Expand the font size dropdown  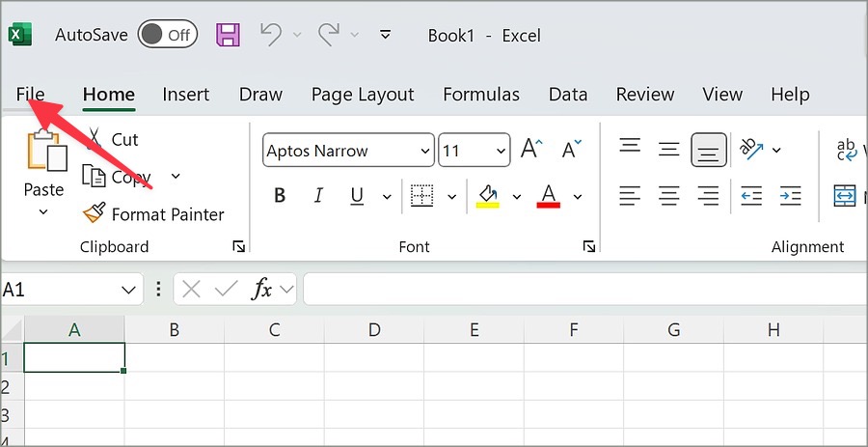501,151
